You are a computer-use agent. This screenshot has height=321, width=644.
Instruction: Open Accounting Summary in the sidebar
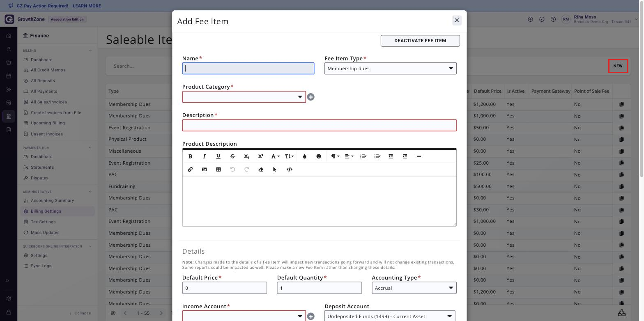coord(52,201)
